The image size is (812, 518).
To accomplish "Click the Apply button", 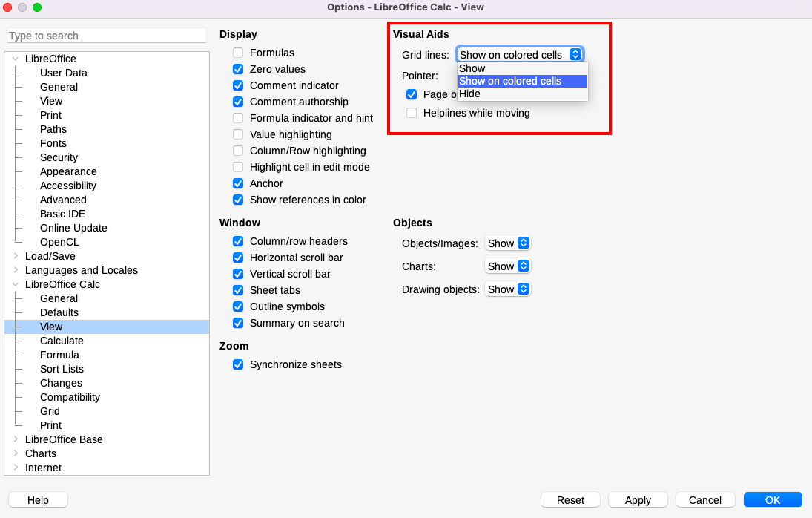I will point(638,500).
